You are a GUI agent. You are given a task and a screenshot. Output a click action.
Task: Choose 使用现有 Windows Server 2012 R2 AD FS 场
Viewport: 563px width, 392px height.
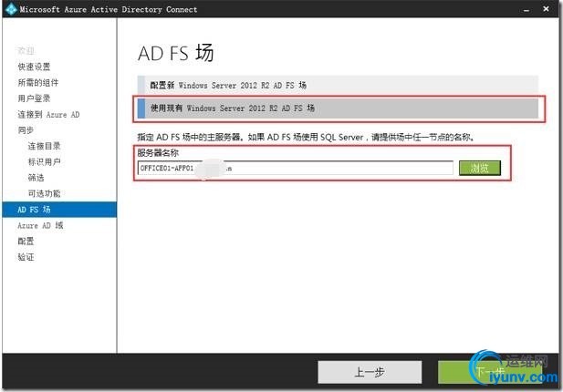click(x=338, y=108)
